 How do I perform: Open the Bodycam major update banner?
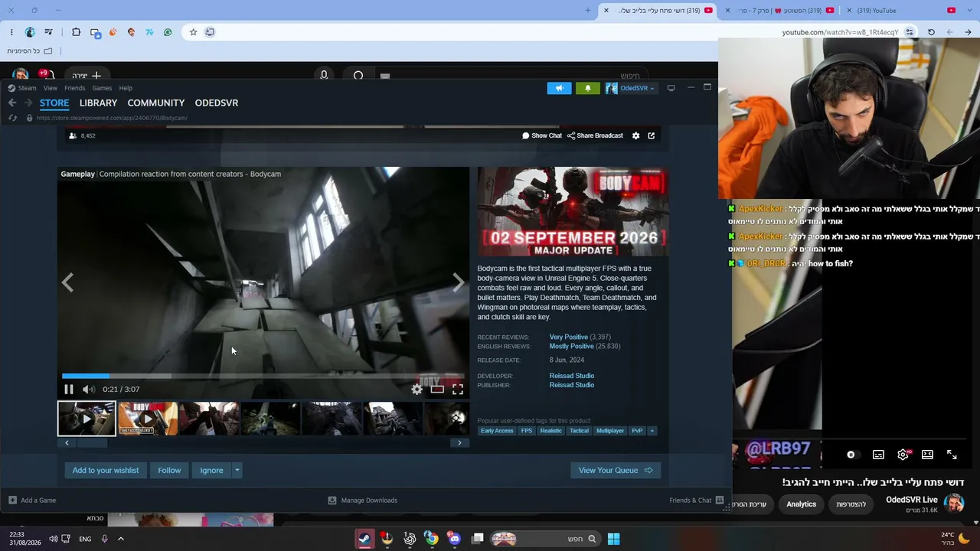tap(573, 211)
